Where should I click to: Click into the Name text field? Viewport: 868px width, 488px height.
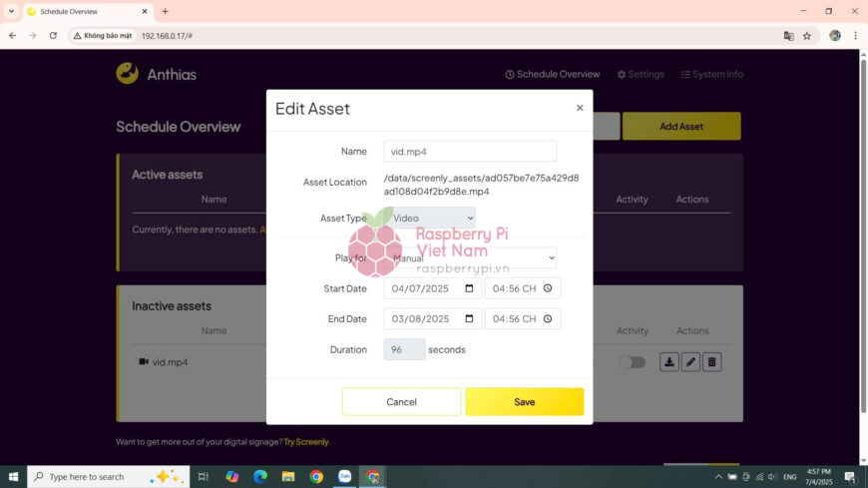[470, 151]
